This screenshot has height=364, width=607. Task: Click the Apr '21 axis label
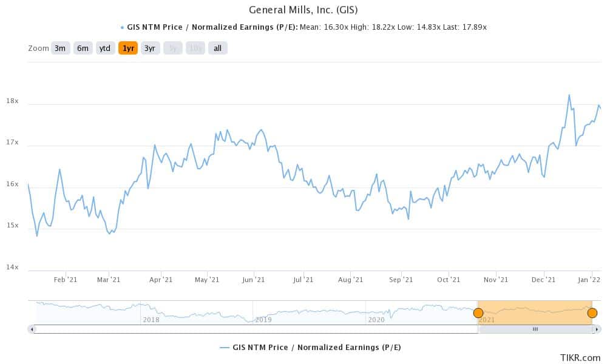click(x=161, y=280)
